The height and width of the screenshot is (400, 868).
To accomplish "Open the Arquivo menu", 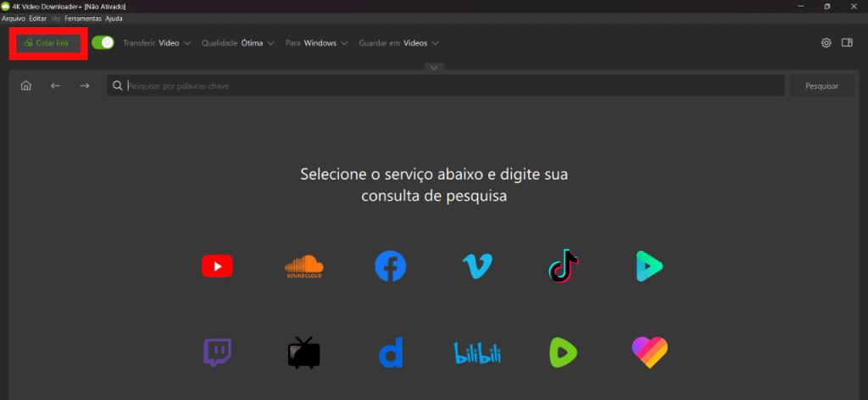I will coord(14,19).
